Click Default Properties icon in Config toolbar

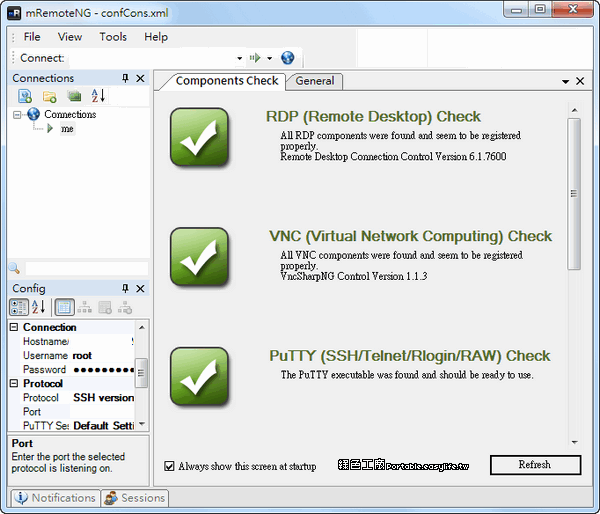(x=105, y=307)
